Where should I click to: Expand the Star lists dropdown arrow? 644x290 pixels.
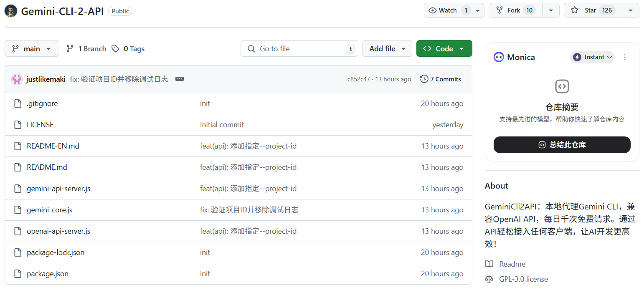(x=631, y=10)
